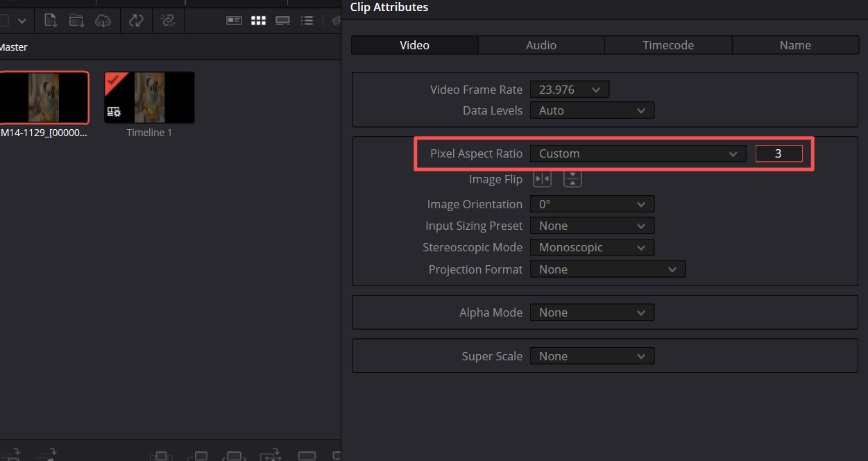
Task: Click the custom pixel aspect ratio value field
Action: 778,153
